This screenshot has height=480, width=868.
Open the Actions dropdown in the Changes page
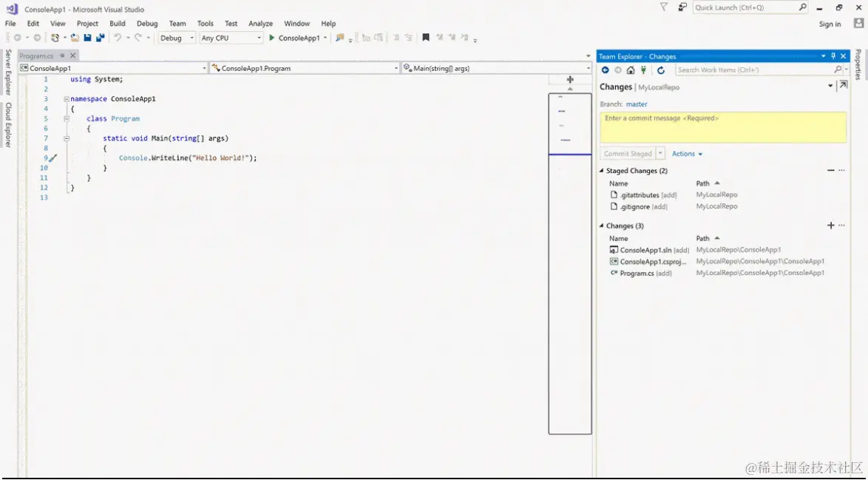tap(687, 153)
